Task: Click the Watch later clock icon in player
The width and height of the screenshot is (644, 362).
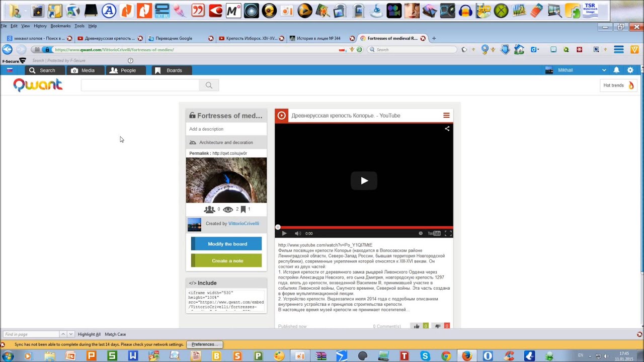Action: point(421,233)
